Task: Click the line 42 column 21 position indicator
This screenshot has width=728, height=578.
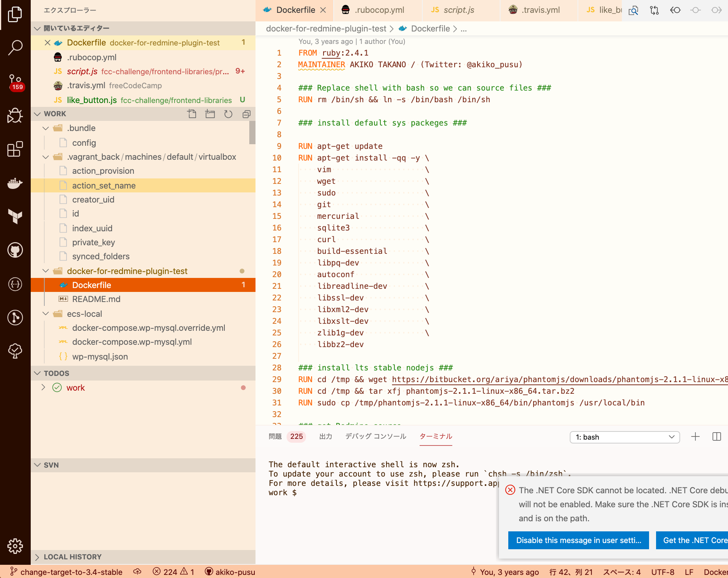Action: pos(571,572)
